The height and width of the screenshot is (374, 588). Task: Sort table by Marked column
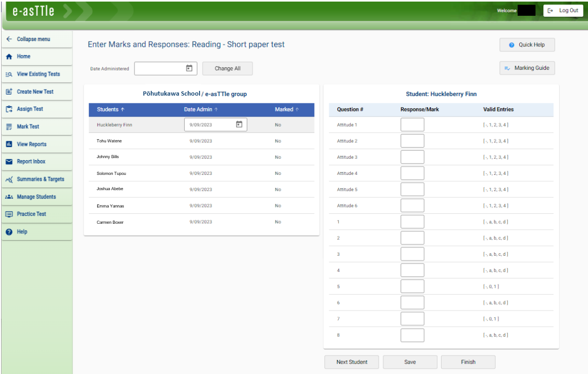(x=287, y=110)
